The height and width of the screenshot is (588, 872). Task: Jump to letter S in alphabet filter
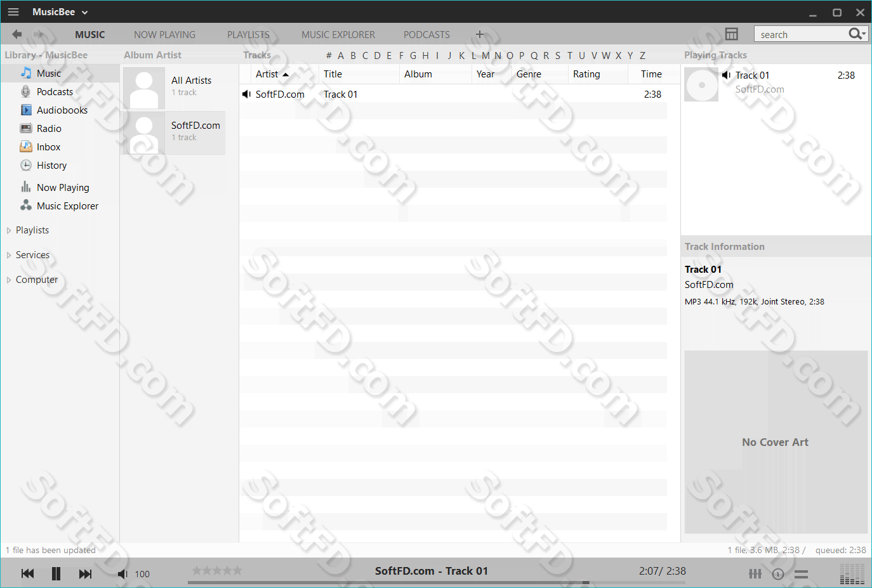coord(558,56)
